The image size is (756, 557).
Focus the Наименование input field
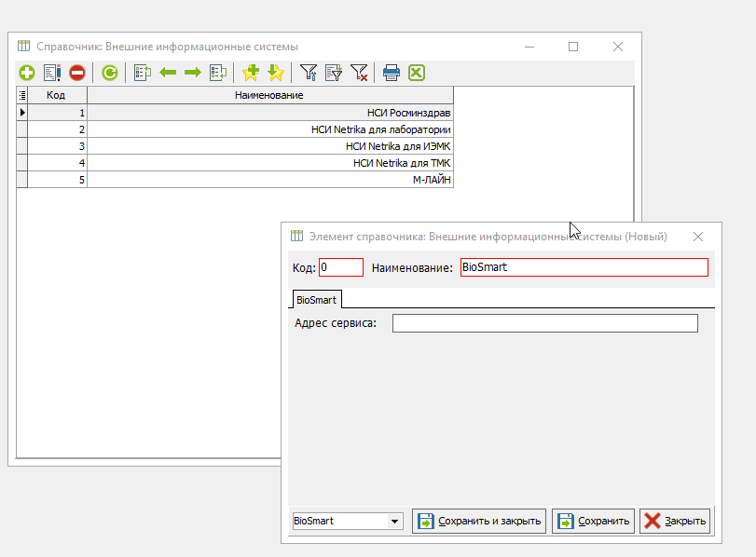coord(584,267)
